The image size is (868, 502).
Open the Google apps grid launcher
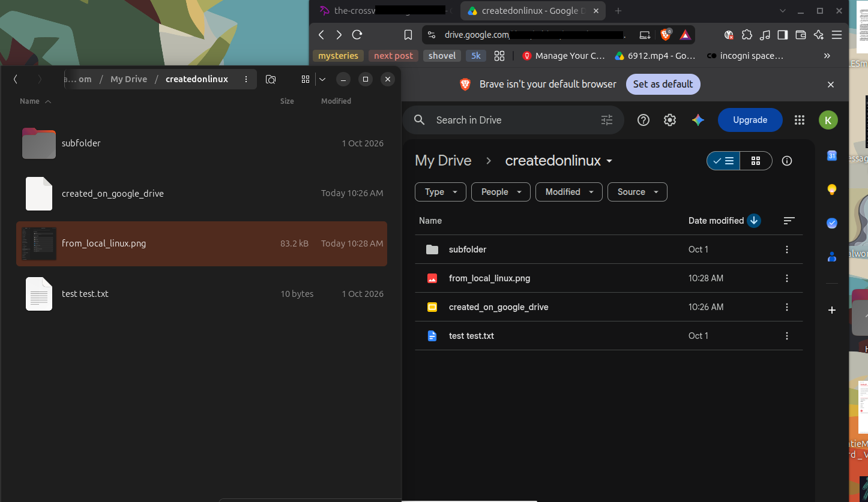(x=799, y=120)
